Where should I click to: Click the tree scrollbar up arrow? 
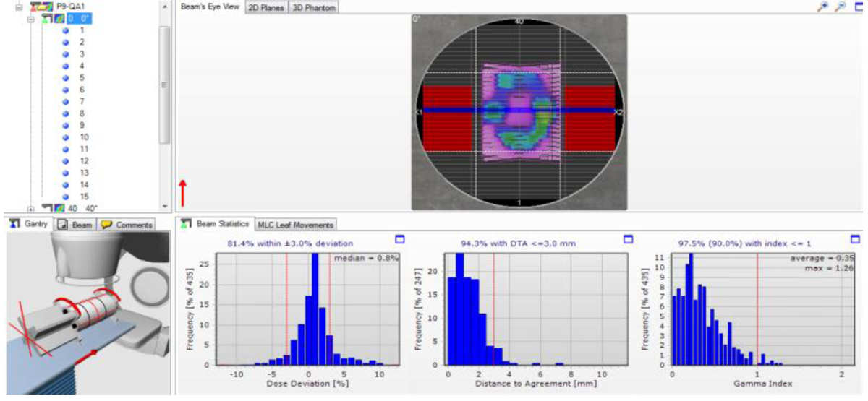click(x=164, y=6)
